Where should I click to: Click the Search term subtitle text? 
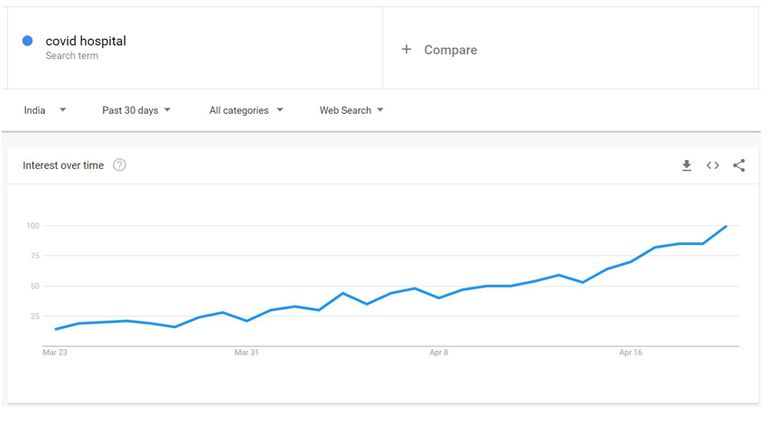pos(72,56)
